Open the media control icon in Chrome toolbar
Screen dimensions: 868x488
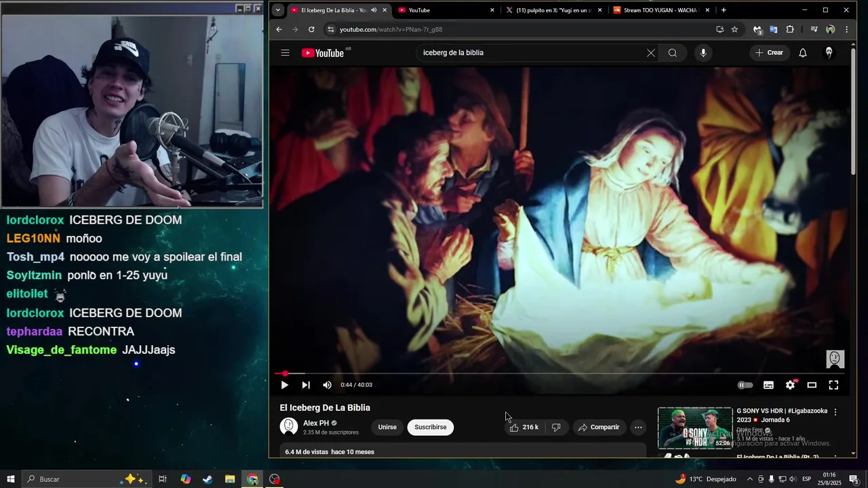[814, 29]
